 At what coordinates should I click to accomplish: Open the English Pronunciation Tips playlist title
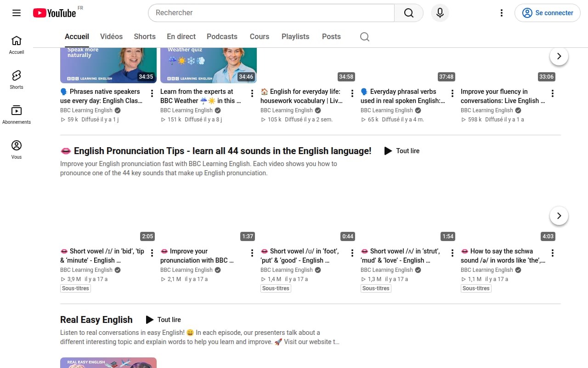coord(216,151)
